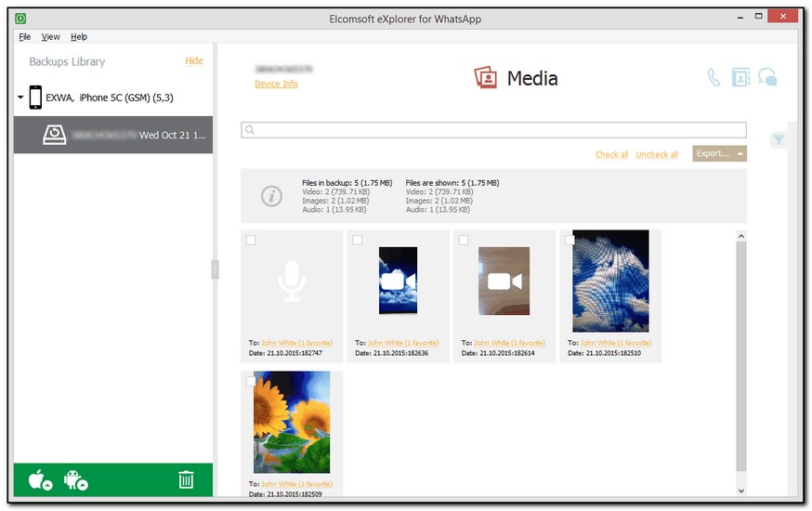
Task: Click the filter funnel icon
Action: (779, 140)
